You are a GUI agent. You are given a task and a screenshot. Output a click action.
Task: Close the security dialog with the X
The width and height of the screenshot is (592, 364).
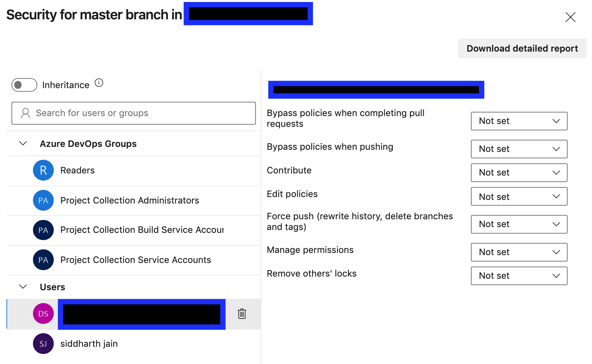[570, 17]
